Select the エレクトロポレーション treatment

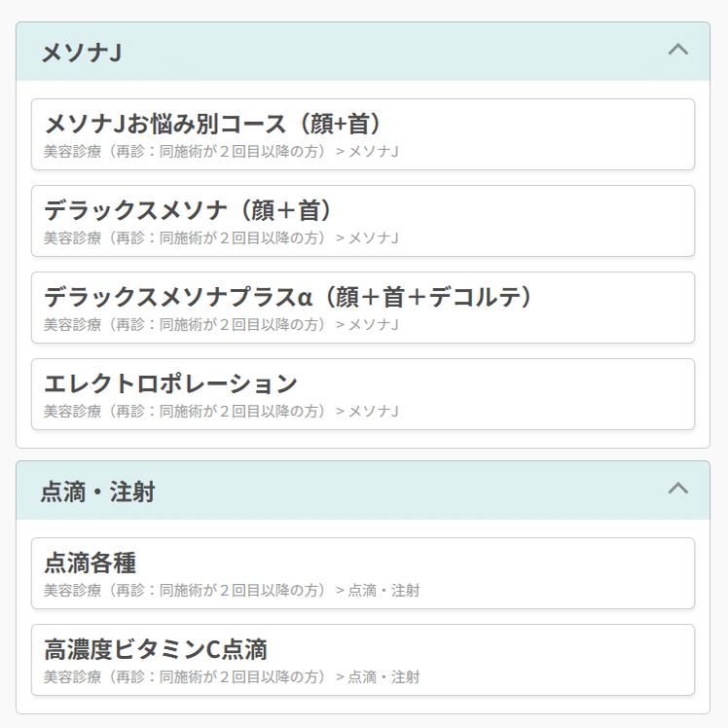pos(170,383)
